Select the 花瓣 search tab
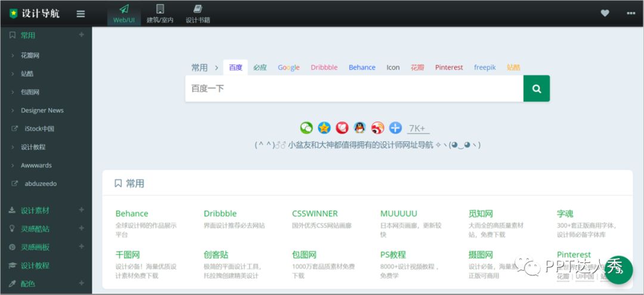The height and width of the screenshot is (295, 644). pos(417,67)
